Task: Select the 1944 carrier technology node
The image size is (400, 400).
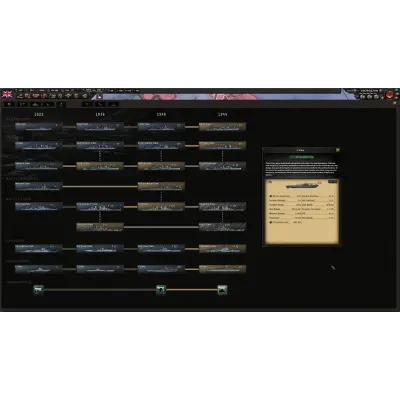Action: pyautogui.click(x=222, y=249)
